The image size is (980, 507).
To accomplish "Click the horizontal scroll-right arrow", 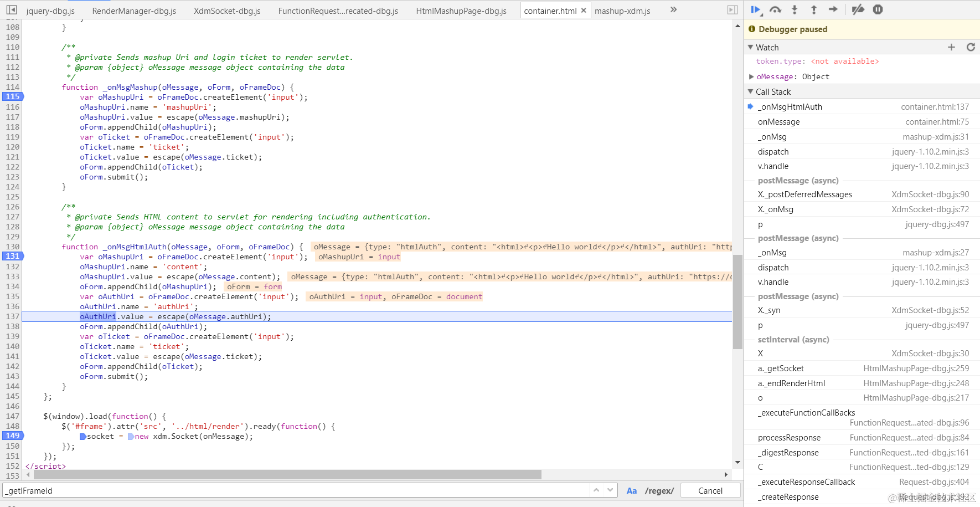I will 726,475.
